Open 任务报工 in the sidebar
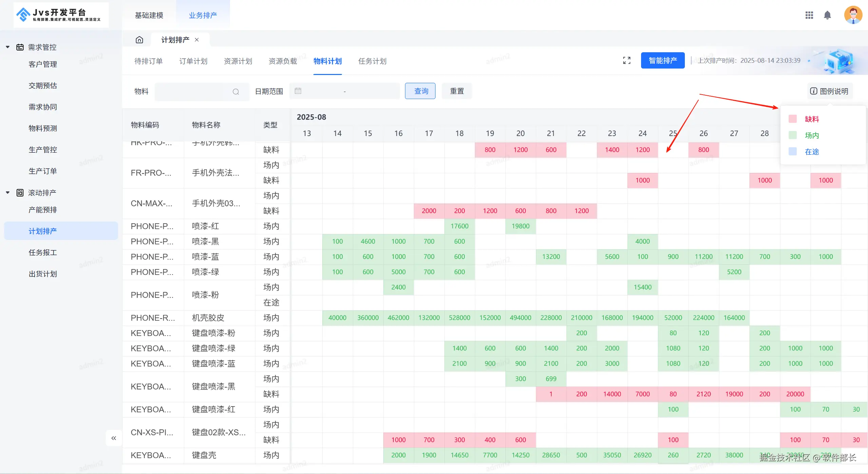The image size is (868, 474). 43,253
